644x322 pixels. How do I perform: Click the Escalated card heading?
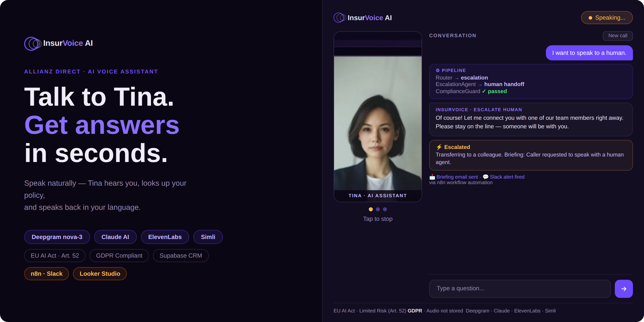click(x=457, y=147)
